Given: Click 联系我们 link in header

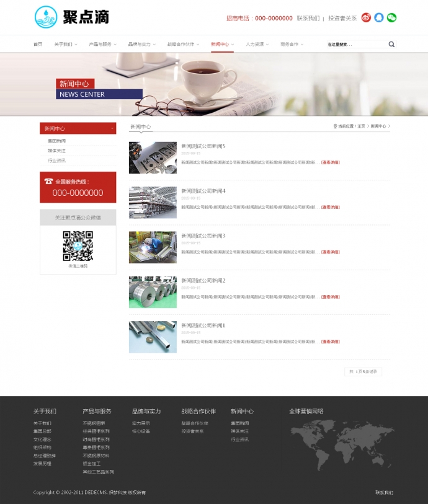Looking at the screenshot, I should (308, 19).
